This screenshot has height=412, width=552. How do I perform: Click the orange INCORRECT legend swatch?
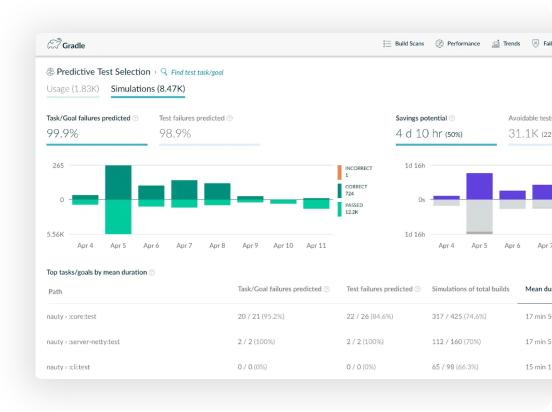[339, 172]
